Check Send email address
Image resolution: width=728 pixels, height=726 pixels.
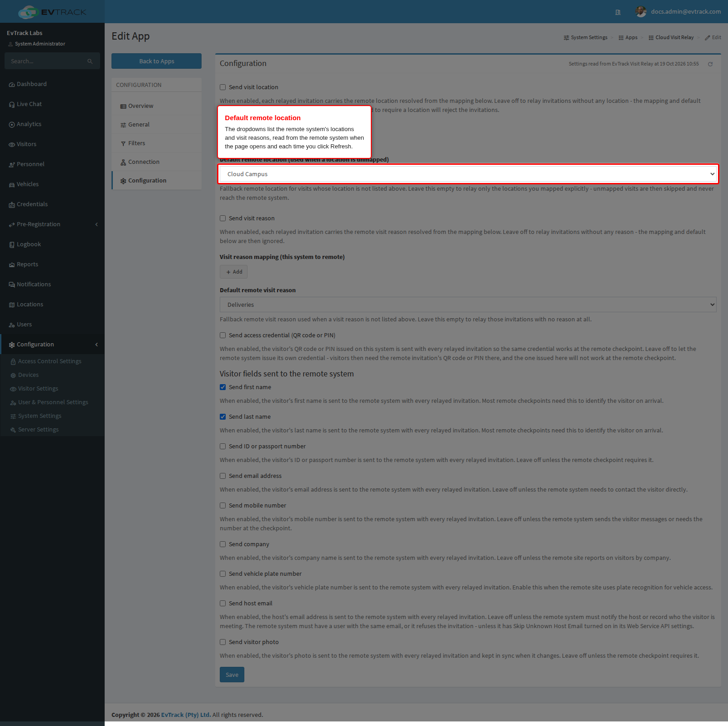click(x=223, y=476)
